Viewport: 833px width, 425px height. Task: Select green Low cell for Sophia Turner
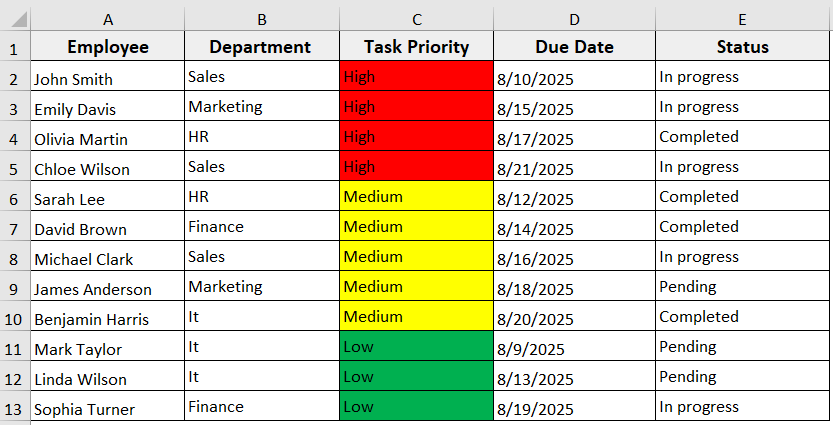click(x=416, y=407)
